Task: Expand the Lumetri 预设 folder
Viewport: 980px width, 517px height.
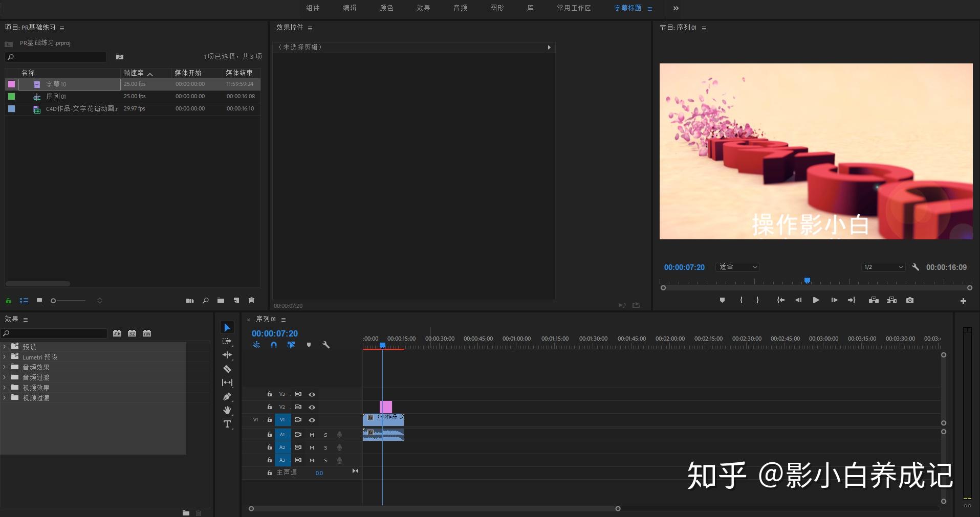Action: [5, 357]
